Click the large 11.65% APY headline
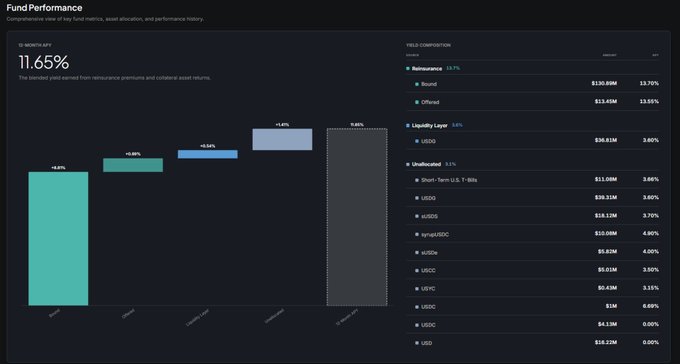Viewport: 680px width, 364px height. pyautogui.click(x=44, y=62)
